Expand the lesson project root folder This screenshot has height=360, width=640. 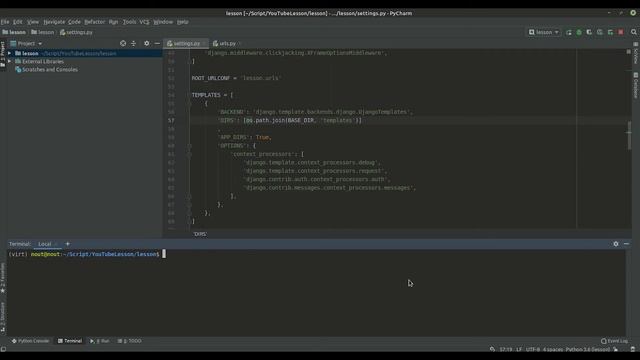coord(9,53)
